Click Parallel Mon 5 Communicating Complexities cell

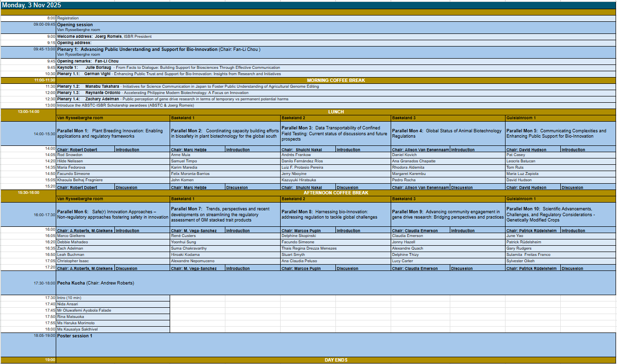[x=560, y=134]
